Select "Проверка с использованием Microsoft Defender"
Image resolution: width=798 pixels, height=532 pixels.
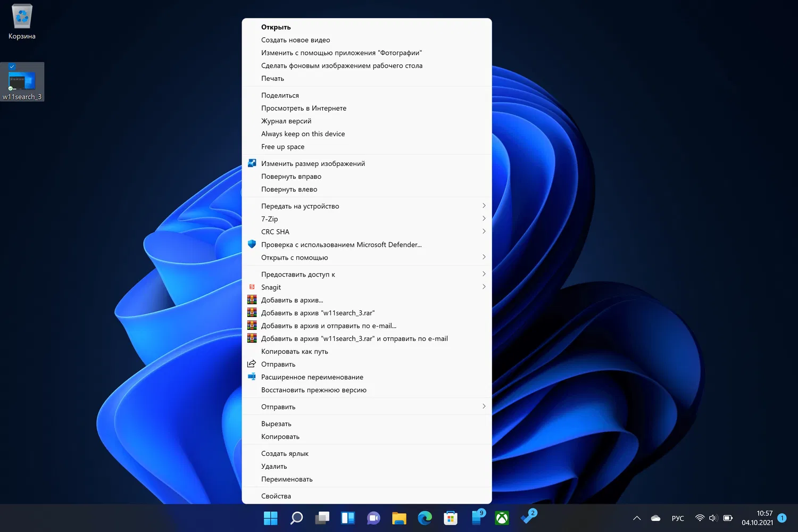341,245
